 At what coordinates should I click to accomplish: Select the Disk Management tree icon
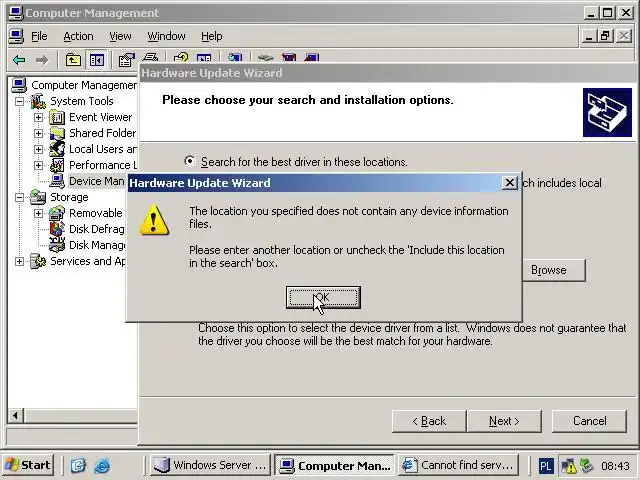coord(57,245)
